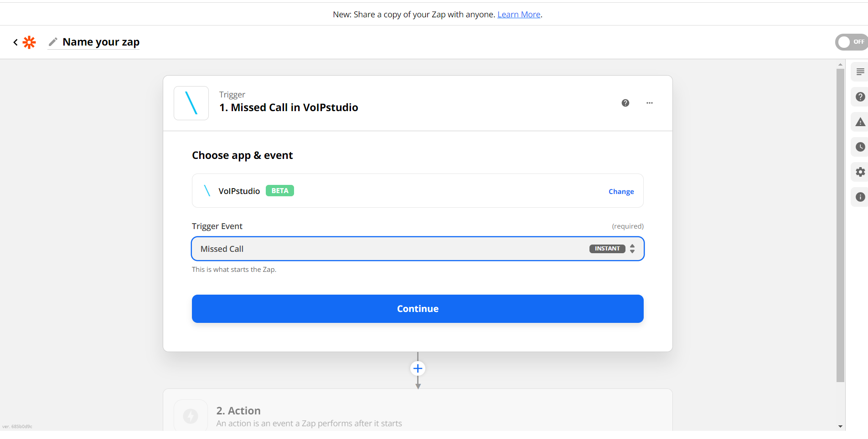This screenshot has height=439, width=868.
Task: Click the stepper arrows on the event selector
Action: tap(632, 249)
